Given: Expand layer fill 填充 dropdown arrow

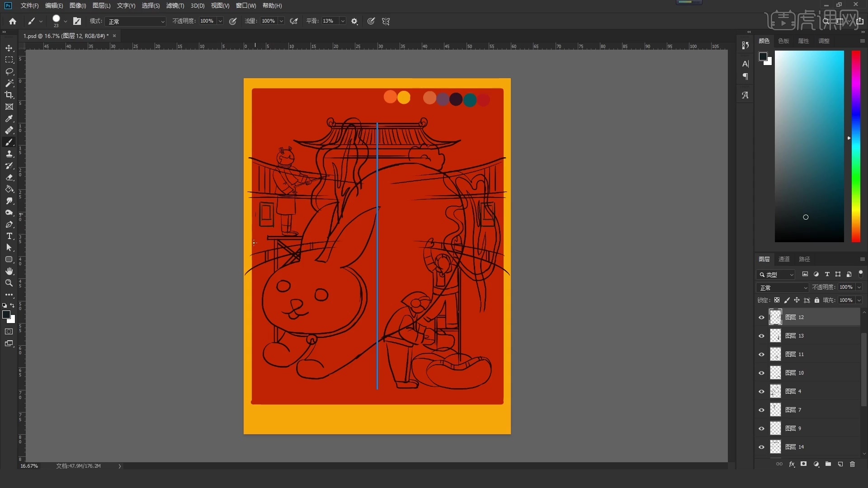Looking at the screenshot, I should tap(859, 300).
